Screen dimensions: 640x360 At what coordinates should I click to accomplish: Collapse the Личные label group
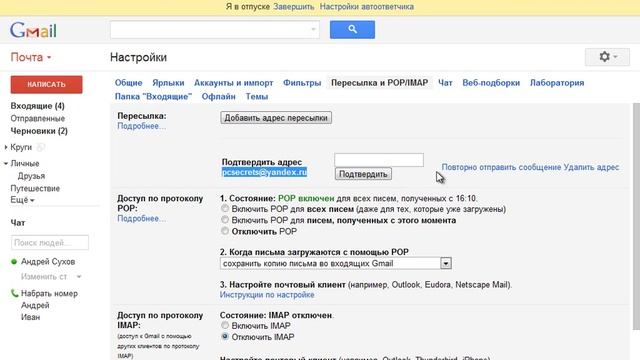point(6,163)
